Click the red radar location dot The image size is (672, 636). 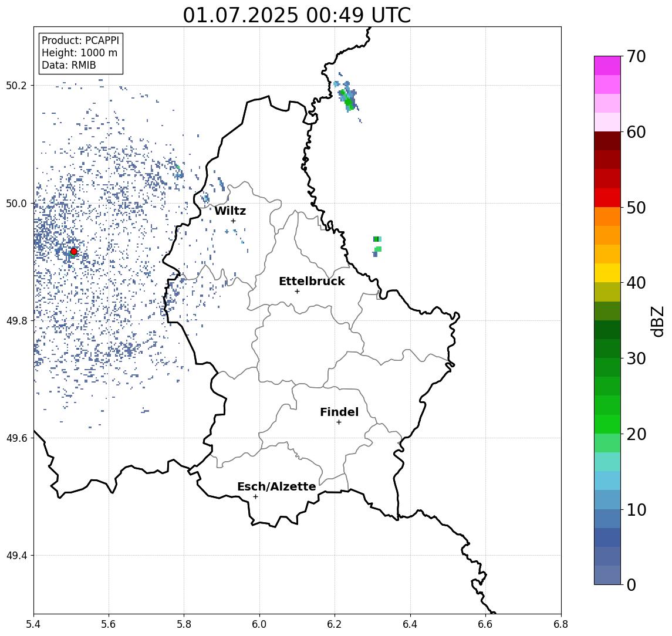(x=74, y=251)
